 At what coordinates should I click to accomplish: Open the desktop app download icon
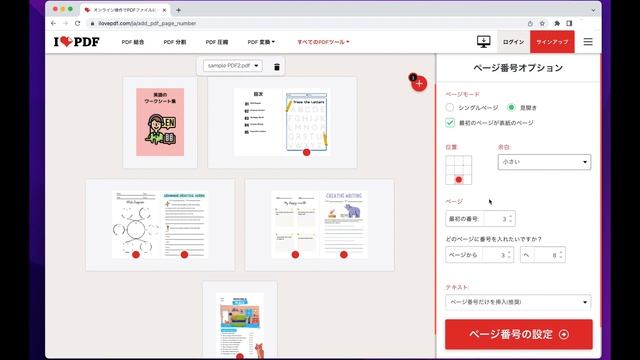tap(484, 42)
